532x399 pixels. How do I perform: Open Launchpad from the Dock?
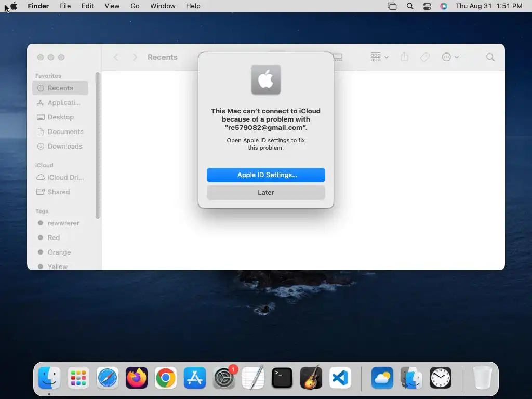pos(78,378)
